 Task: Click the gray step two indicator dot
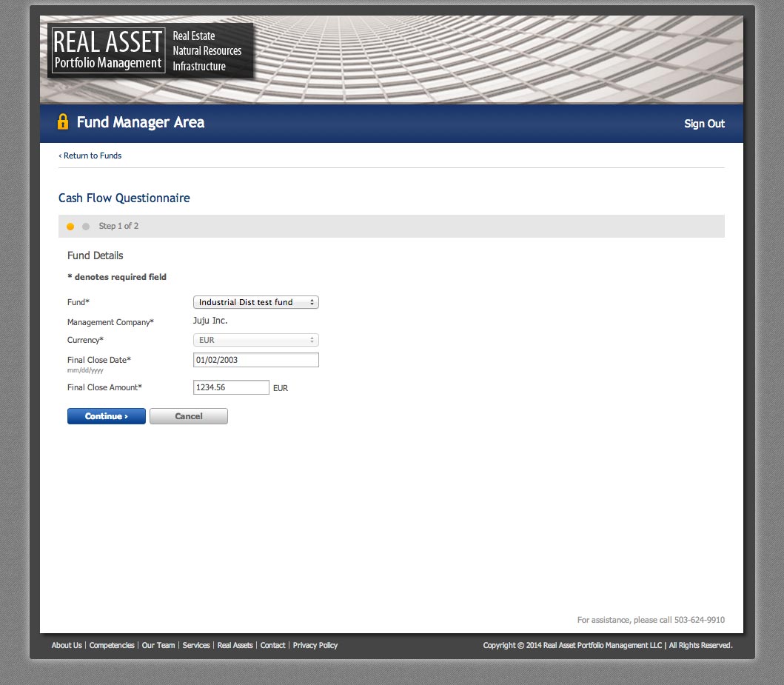click(86, 227)
